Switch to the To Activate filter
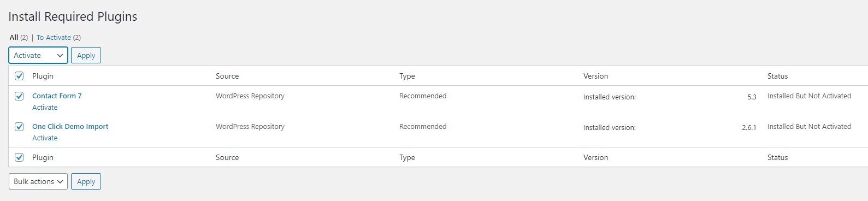 [54, 38]
